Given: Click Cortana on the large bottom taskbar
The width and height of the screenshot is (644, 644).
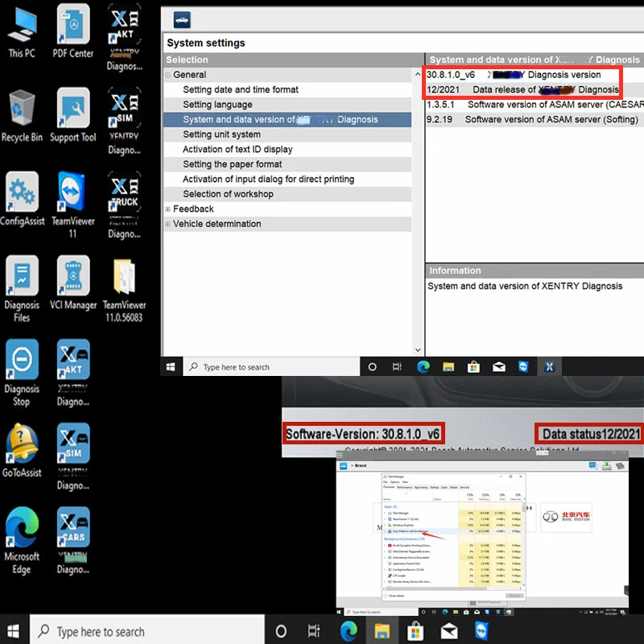Looking at the screenshot, I should click(x=281, y=630).
